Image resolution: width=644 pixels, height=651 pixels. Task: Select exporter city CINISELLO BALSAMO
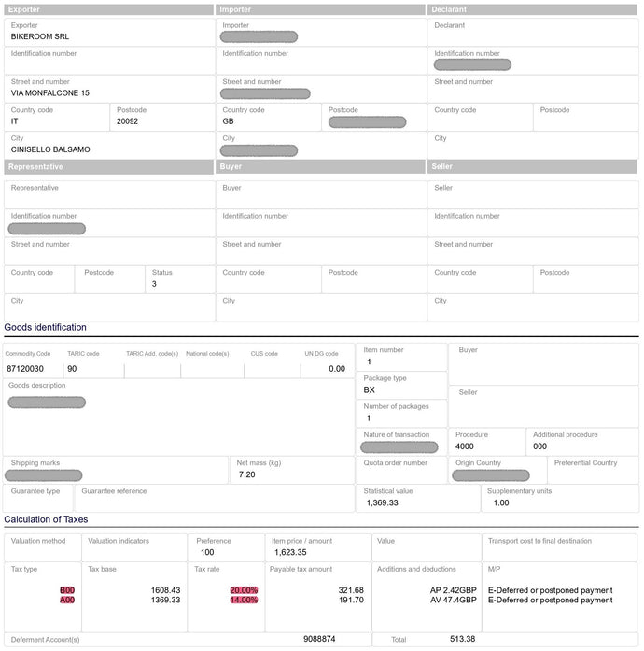coord(50,149)
